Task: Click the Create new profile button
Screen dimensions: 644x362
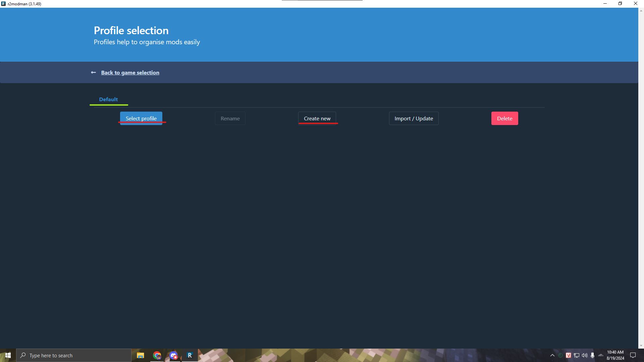Action: (317, 118)
